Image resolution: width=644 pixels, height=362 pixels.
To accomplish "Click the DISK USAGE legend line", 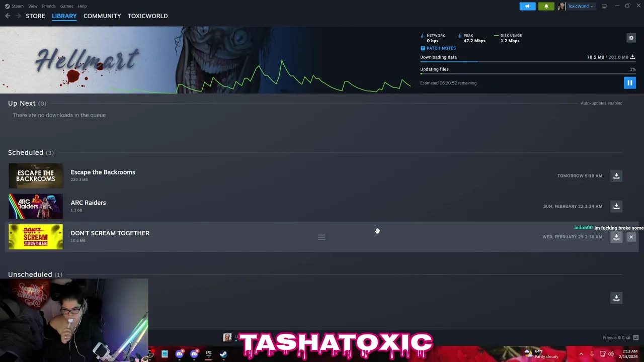I will point(497,36).
